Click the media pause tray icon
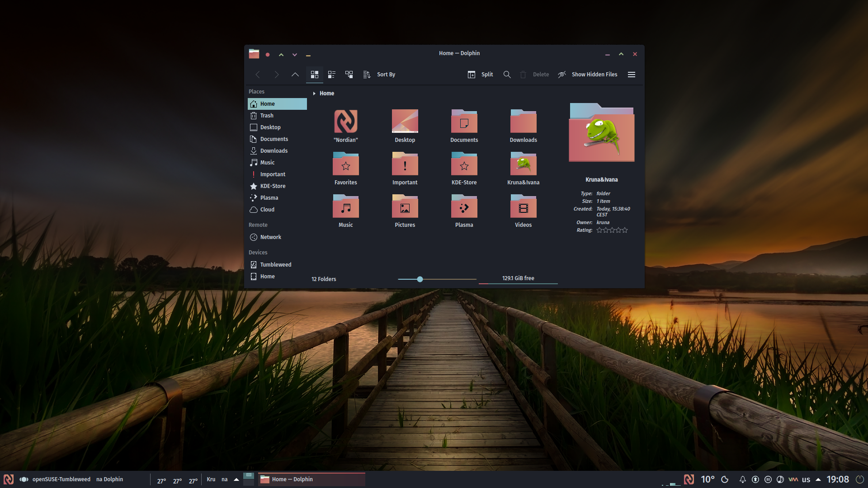 pyautogui.click(x=768, y=479)
